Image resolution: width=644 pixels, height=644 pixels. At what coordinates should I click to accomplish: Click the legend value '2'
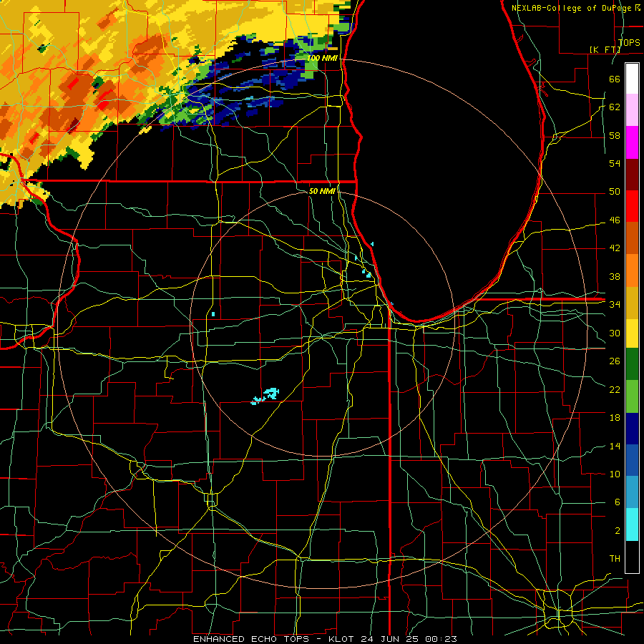click(x=617, y=531)
